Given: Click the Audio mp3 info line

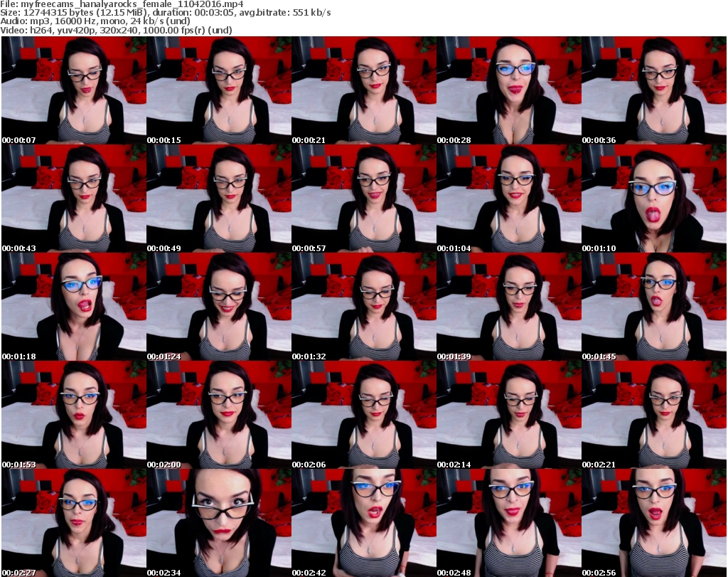Looking at the screenshot, I should click(x=95, y=21).
